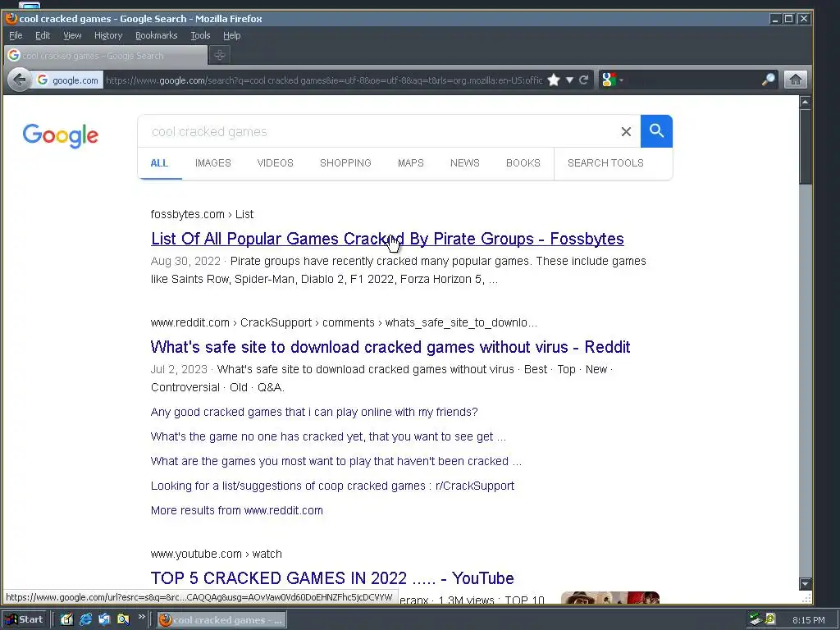The height and width of the screenshot is (630, 840).
Task: Click the Aug 30, 2022 result date text
Action: coord(186,261)
